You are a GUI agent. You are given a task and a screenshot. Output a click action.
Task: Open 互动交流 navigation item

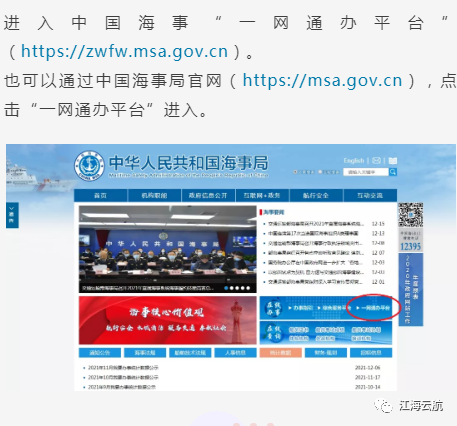[x=370, y=196]
